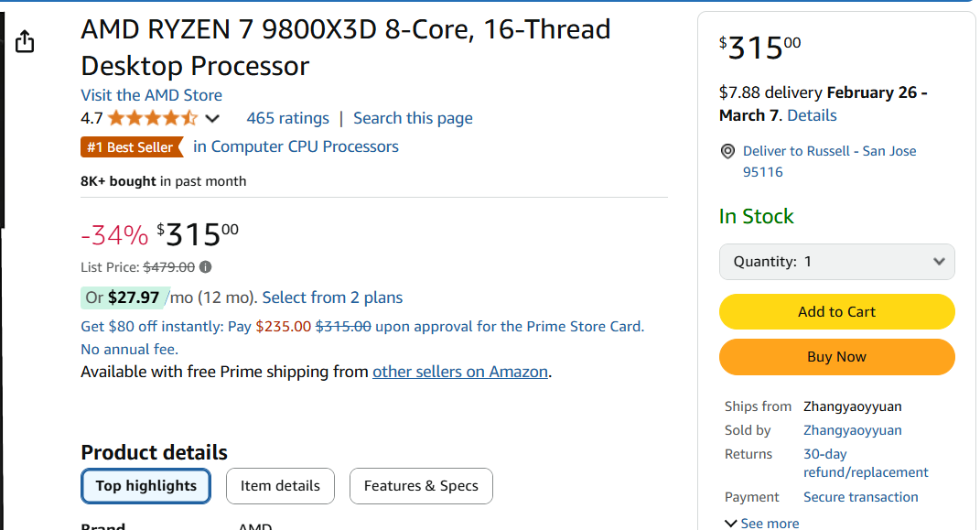The image size is (980, 530).
Task: Click the #1 Best Seller badge
Action: click(x=131, y=147)
